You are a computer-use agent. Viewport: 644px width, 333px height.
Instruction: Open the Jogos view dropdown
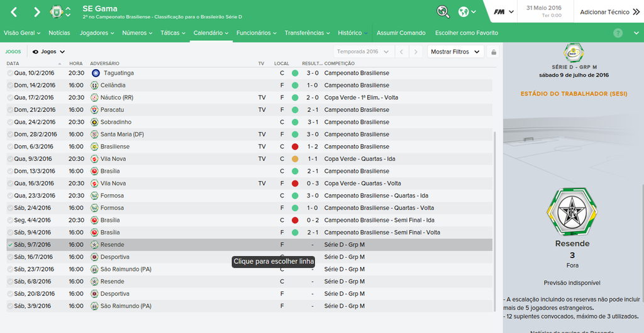coord(49,52)
